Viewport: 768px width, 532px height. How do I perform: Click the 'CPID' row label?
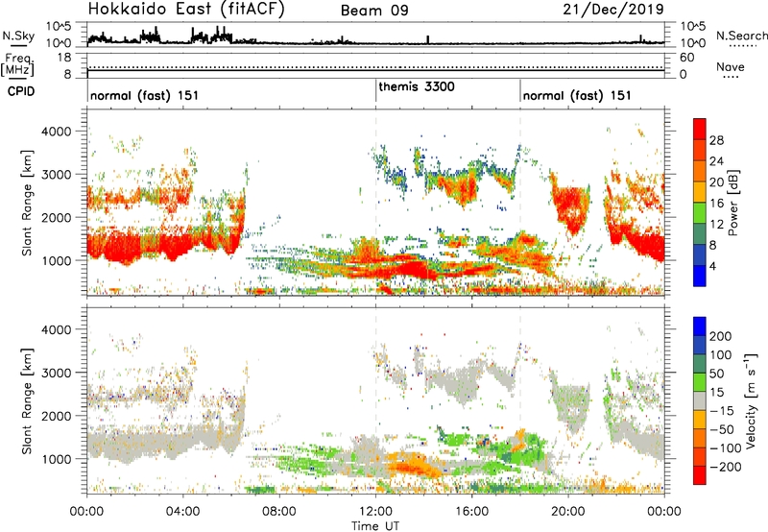(21, 91)
